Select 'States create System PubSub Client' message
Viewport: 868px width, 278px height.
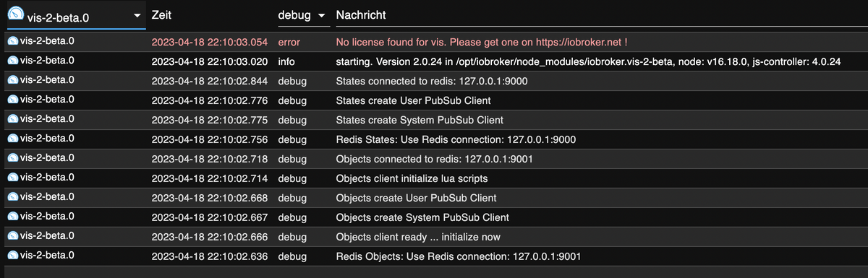tap(420, 120)
